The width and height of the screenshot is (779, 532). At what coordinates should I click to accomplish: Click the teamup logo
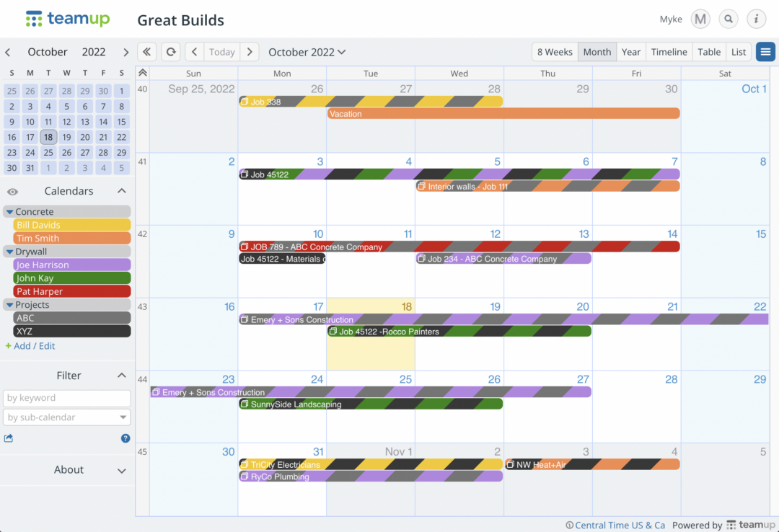pyautogui.click(x=67, y=18)
